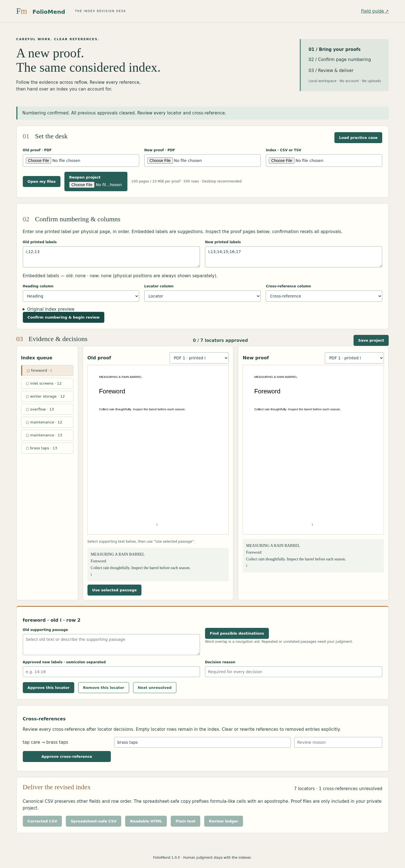This screenshot has height=868, width=405.
Task: Click the Old printed labels textarea
Action: [x=111, y=257]
